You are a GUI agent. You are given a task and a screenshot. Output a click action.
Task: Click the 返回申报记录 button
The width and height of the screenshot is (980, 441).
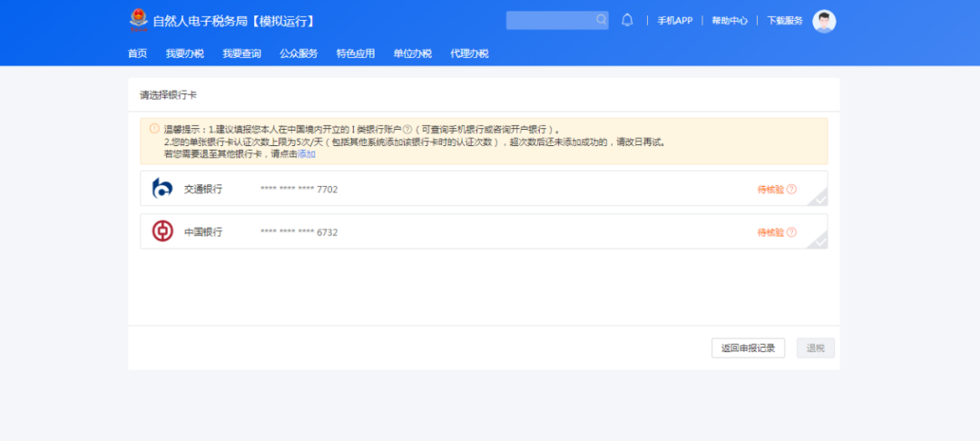click(x=748, y=348)
